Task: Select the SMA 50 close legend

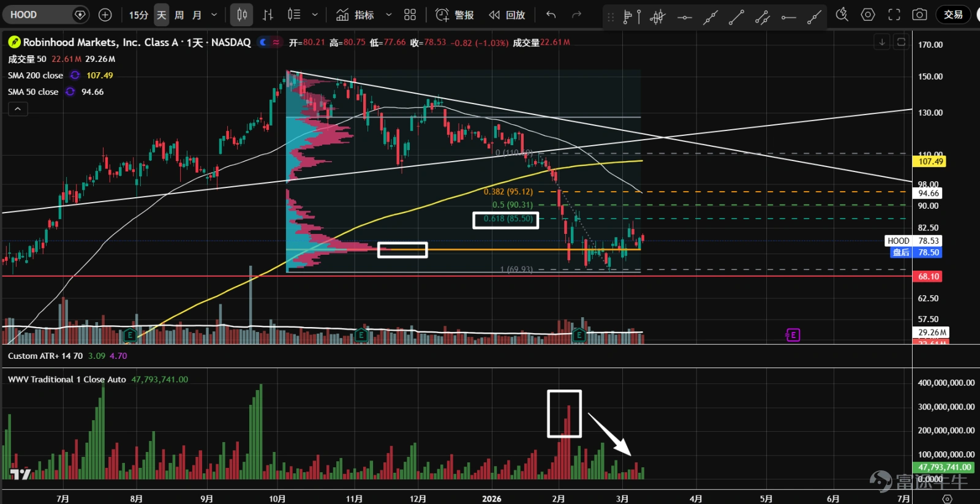Action: [x=33, y=92]
